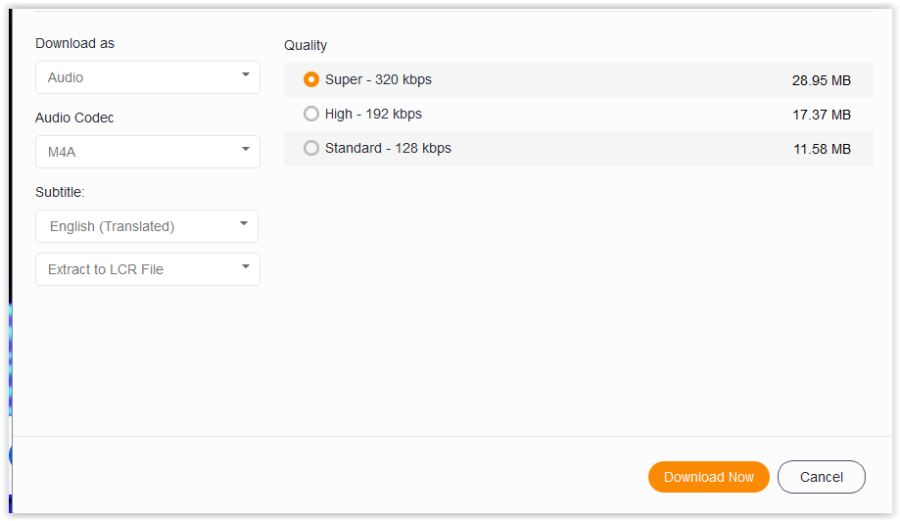
Task: Click the "Audio Codec" field label
Action: (75, 118)
